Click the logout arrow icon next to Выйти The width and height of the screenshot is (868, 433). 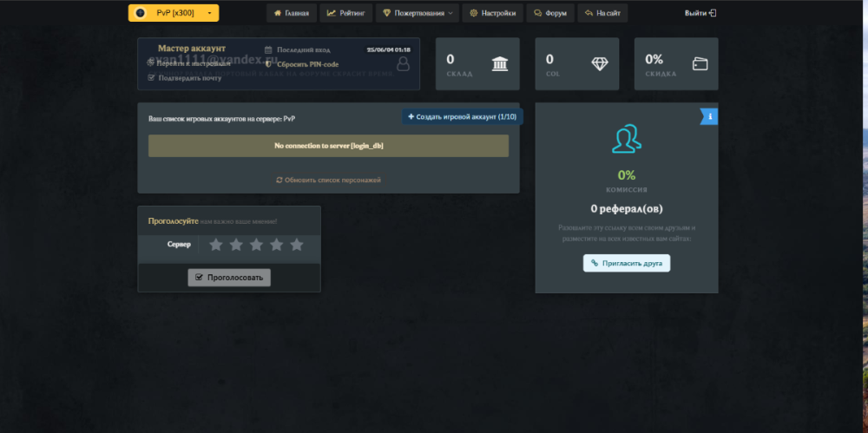[x=713, y=13]
